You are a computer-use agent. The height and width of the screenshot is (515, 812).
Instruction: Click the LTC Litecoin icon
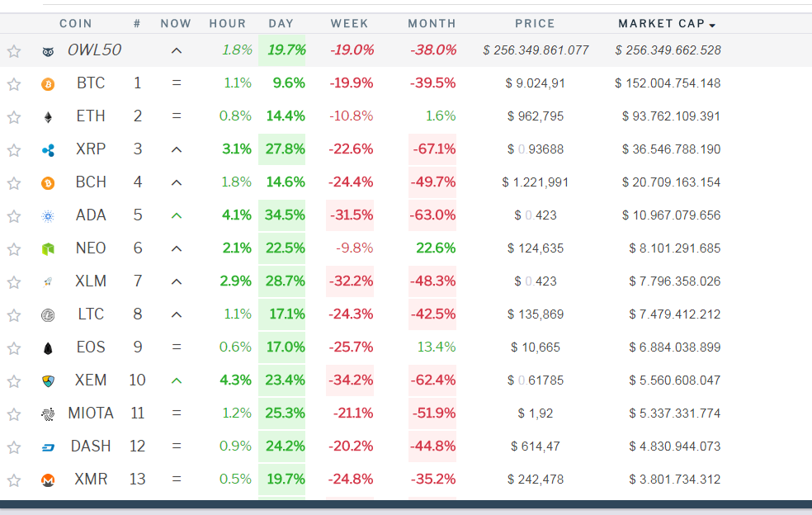[x=48, y=315]
